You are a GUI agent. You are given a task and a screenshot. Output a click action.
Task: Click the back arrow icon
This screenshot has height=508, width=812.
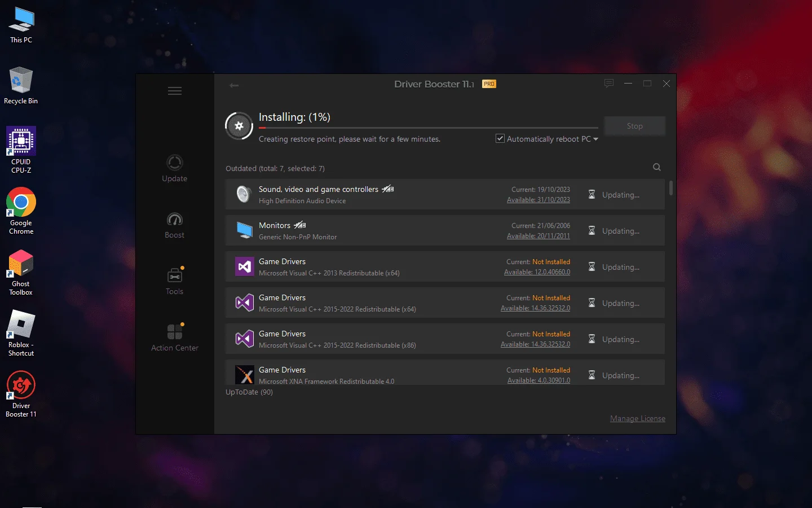pos(234,85)
